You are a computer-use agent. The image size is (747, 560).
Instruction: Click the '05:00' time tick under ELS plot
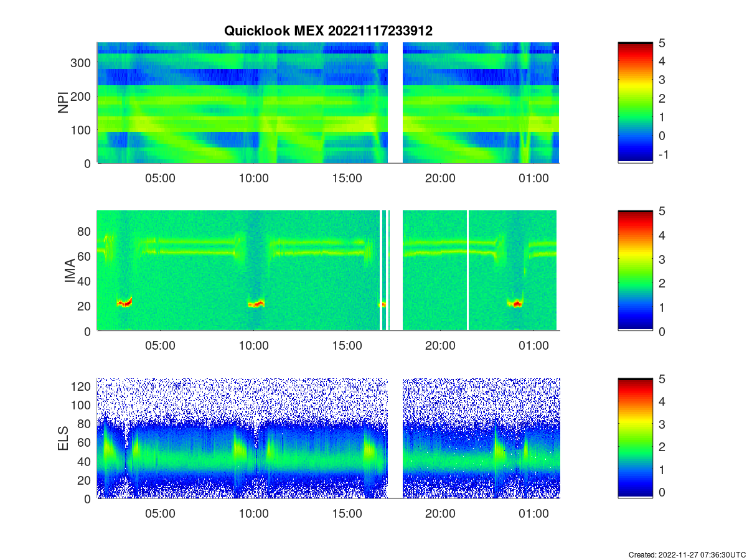160,513
